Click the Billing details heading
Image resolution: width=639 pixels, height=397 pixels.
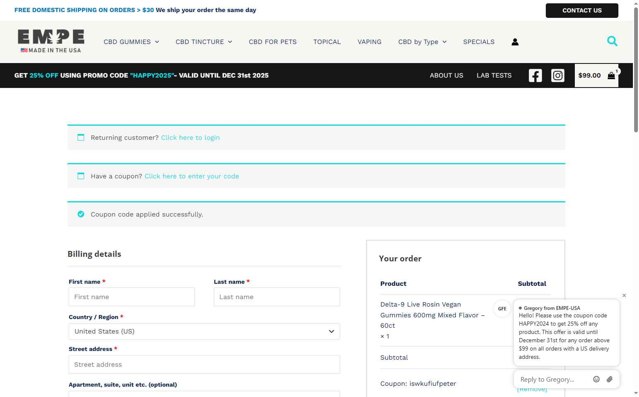click(x=94, y=254)
